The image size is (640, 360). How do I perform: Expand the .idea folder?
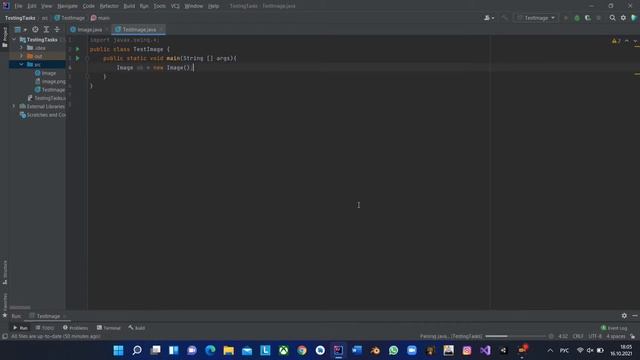[21, 48]
